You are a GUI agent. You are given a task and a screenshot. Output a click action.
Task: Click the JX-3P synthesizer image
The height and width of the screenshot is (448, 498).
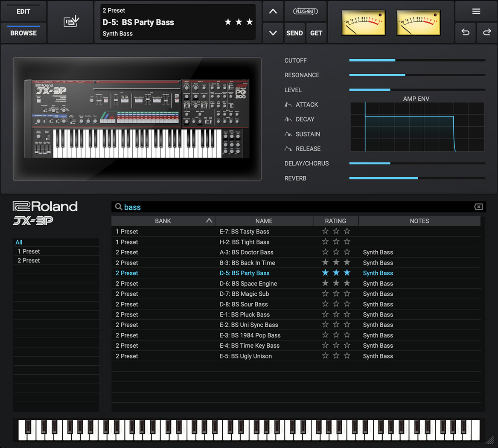[137, 119]
